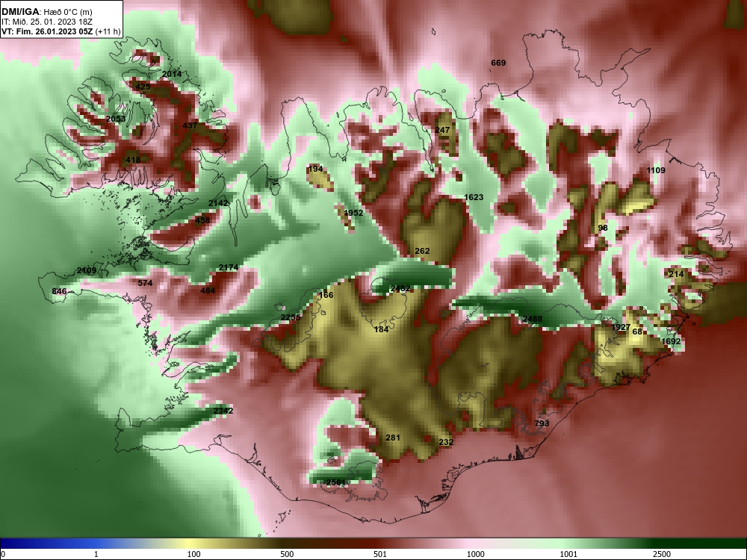The width and height of the screenshot is (747, 560).
Task: Click the 1623 value label
Action: [x=474, y=197]
